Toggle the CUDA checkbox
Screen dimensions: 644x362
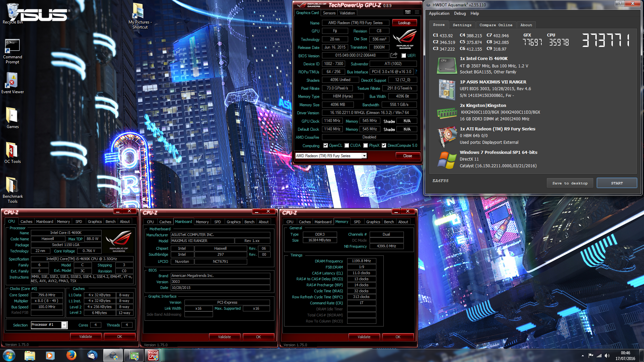coord(346,145)
